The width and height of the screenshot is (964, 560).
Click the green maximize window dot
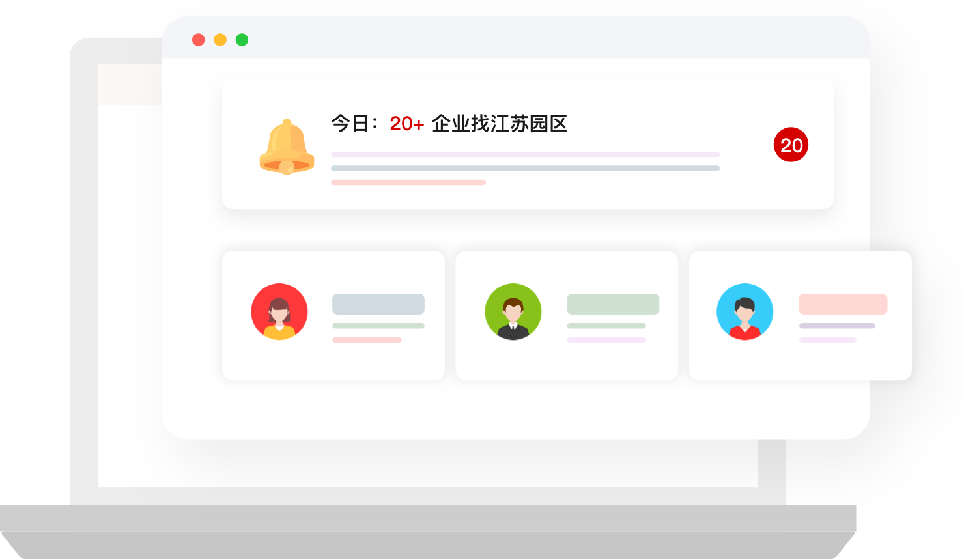242,40
